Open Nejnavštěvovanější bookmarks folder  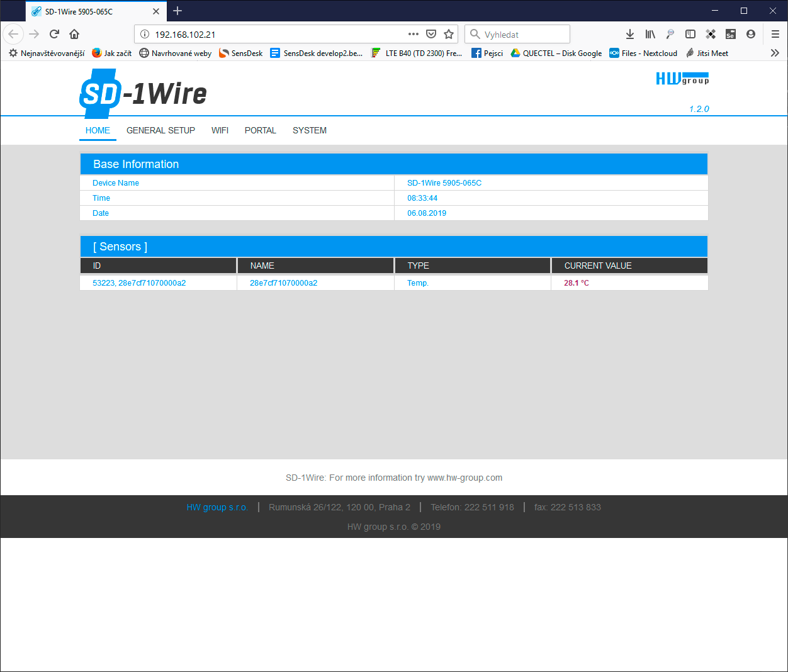[47, 53]
